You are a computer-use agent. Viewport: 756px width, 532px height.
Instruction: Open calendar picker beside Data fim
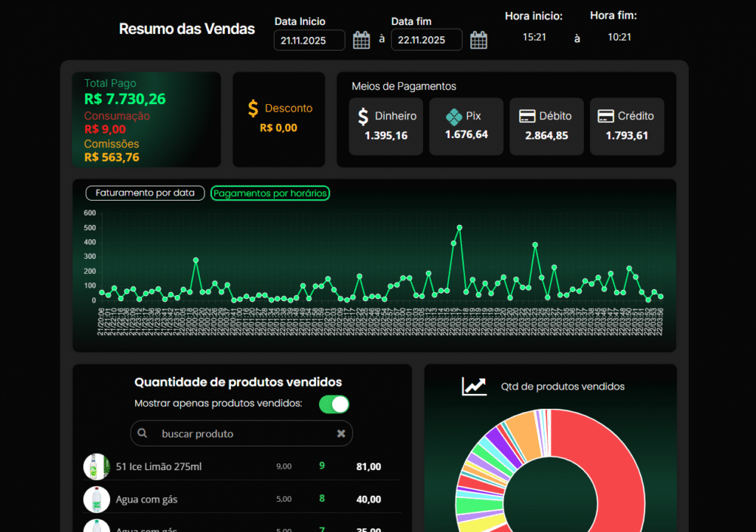pos(478,40)
